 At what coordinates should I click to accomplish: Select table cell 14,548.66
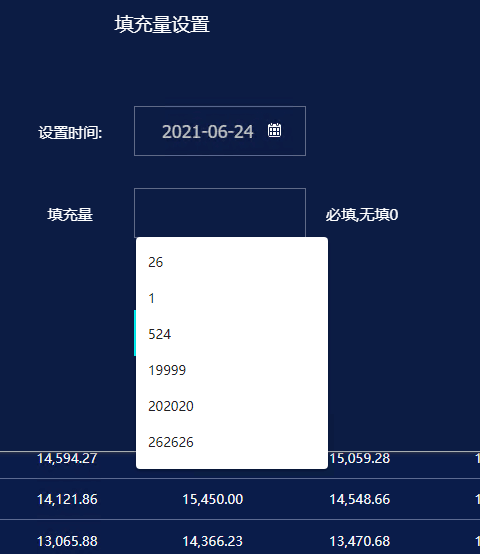(360, 500)
